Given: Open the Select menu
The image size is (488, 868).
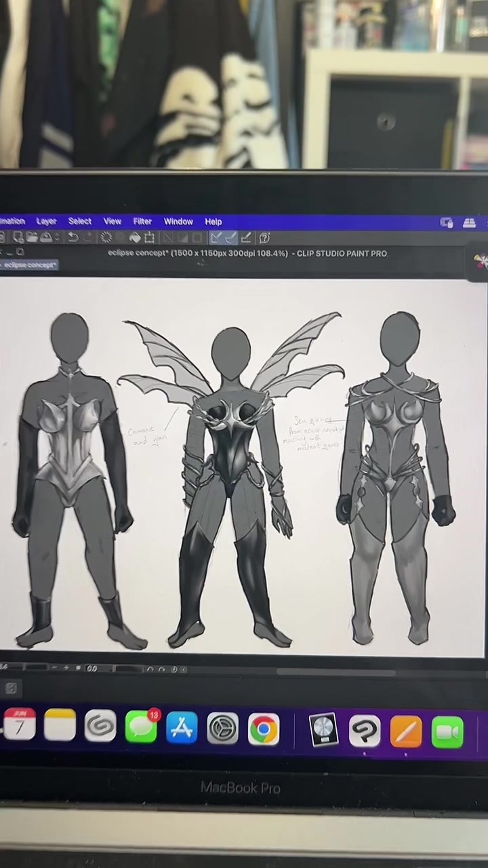Looking at the screenshot, I should click(x=79, y=221).
